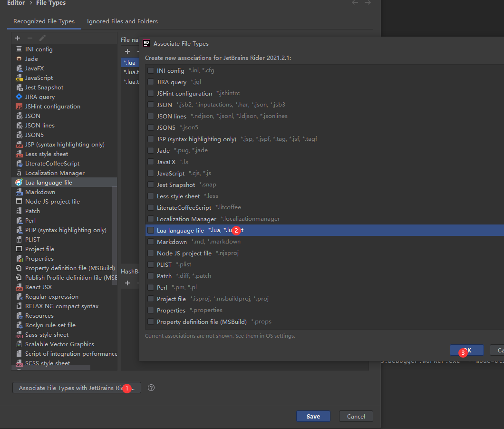Click the edit file type pencil icon

click(x=42, y=38)
